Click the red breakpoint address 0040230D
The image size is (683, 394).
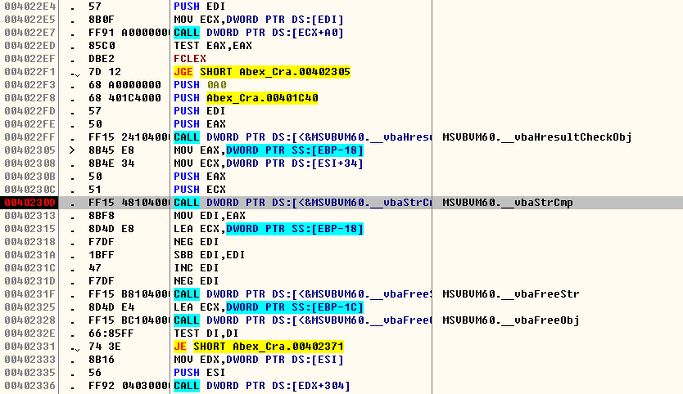(30, 202)
